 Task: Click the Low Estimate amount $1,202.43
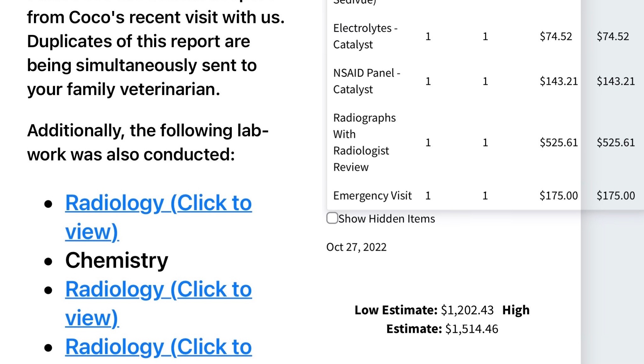pyautogui.click(x=467, y=310)
